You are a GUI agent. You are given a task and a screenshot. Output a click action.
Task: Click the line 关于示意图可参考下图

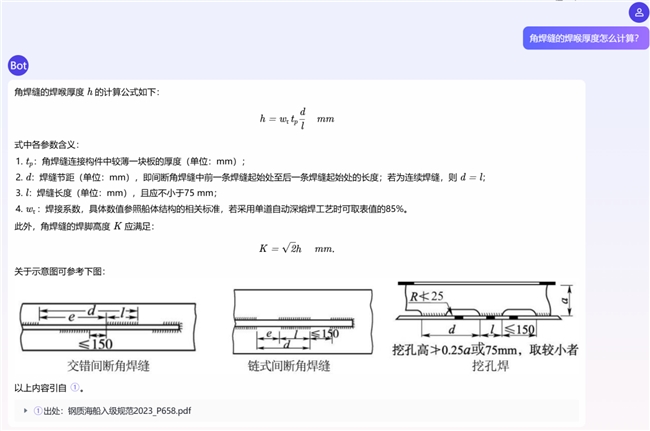(x=59, y=272)
